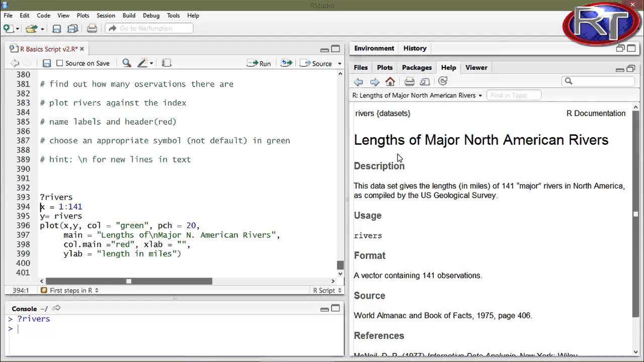
Task: Save current document from main toolbar
Action: tap(57, 29)
